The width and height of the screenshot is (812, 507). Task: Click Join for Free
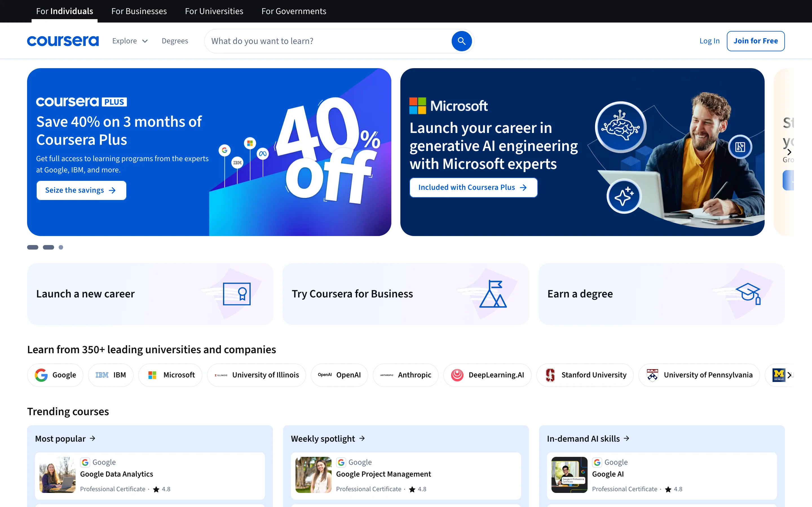(x=755, y=41)
